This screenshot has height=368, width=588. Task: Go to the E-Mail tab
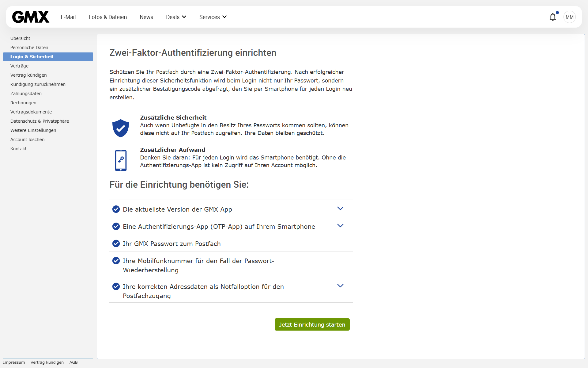tap(68, 17)
